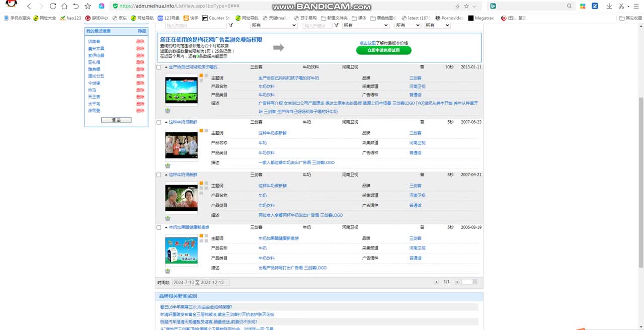Image resolution: width=644 pixels, height=330 pixels.
Task: Open the 京东 bookmark
Action: [x=119, y=18]
